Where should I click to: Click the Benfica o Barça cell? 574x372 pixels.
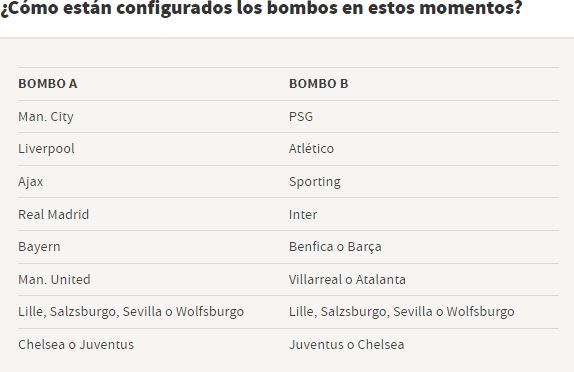tap(335, 247)
